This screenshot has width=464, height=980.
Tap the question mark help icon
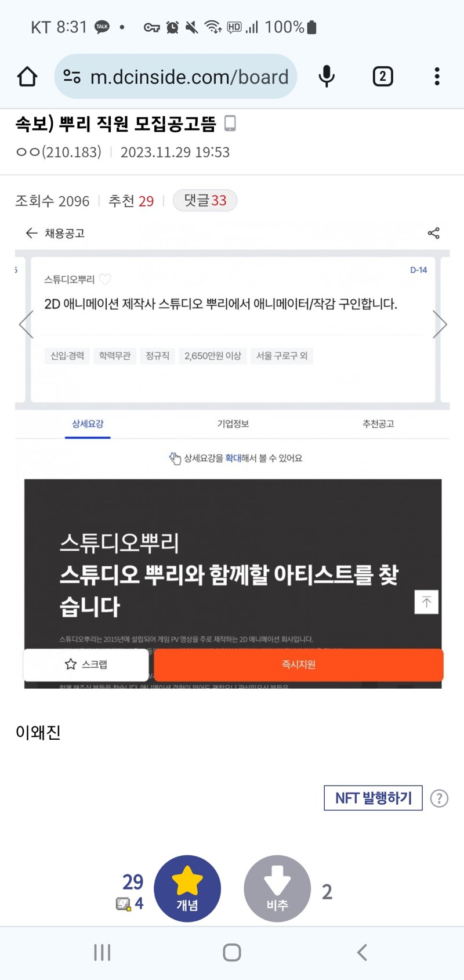[439, 799]
